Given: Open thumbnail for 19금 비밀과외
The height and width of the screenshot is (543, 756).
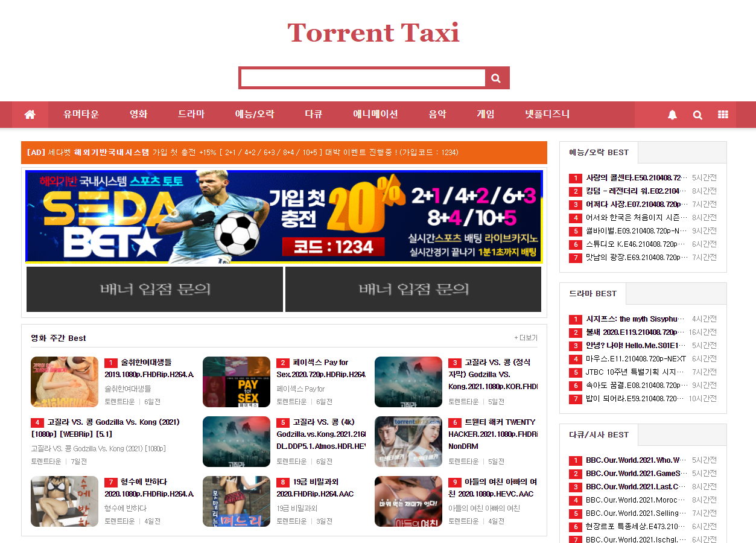Looking at the screenshot, I should click(237, 501).
